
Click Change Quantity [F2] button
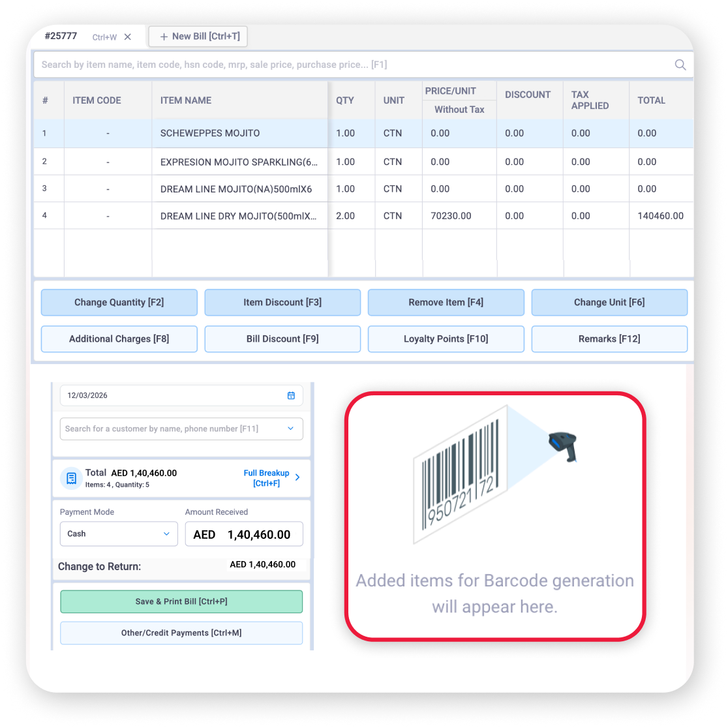coord(119,303)
